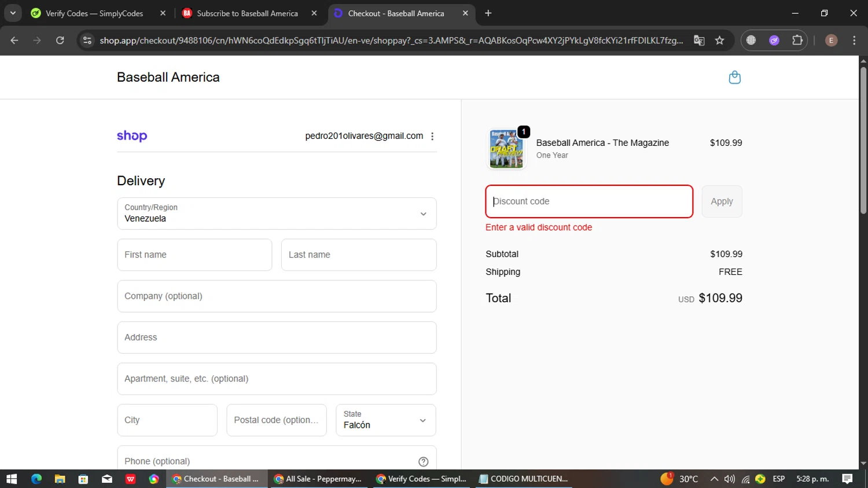868x488 pixels.
Task: Open a new browser tab
Action: [x=488, y=13]
